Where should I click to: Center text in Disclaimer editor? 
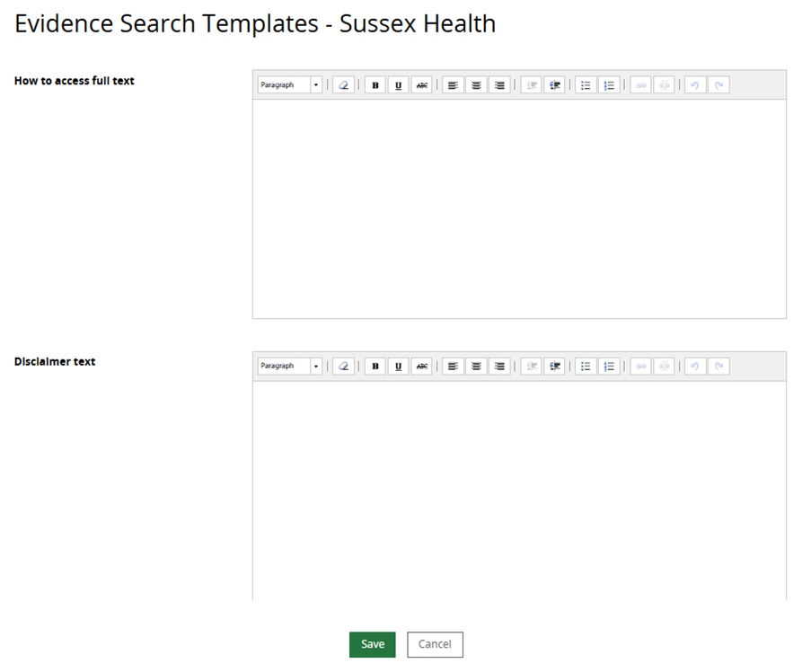pyautogui.click(x=476, y=367)
